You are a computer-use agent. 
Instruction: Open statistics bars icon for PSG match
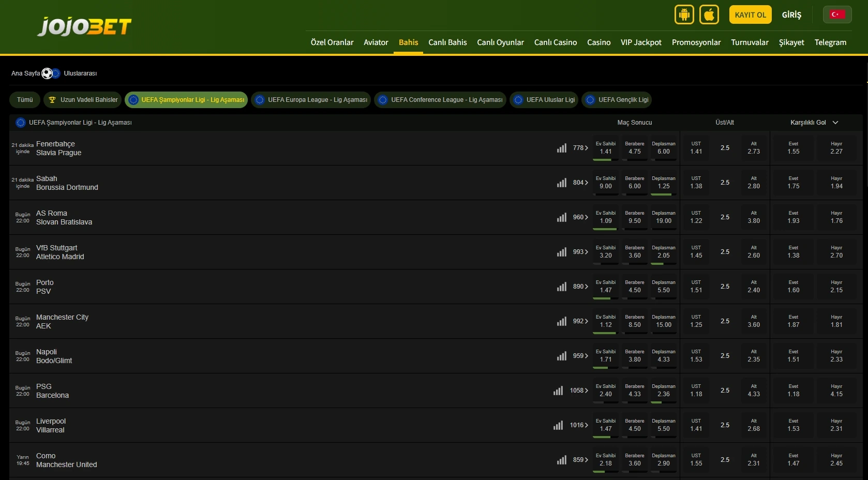coord(558,391)
